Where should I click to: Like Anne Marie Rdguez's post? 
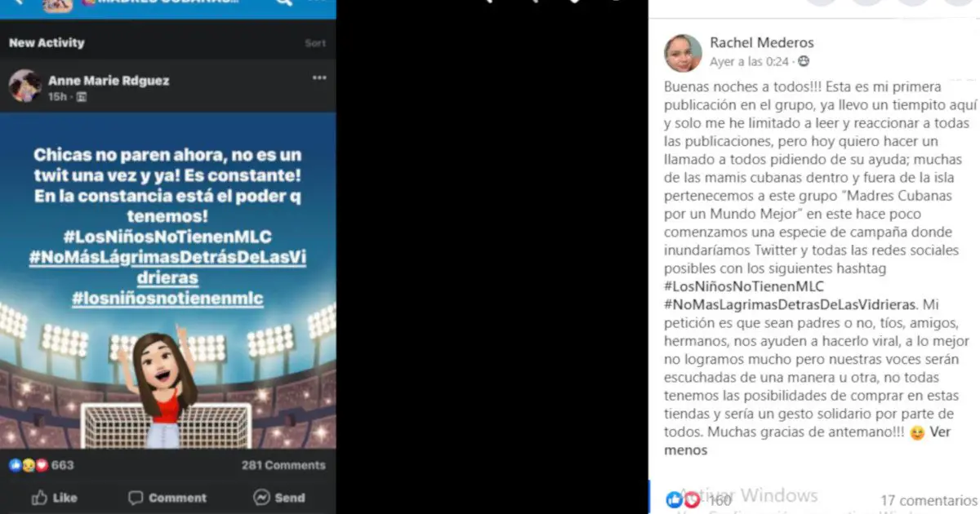[54, 497]
